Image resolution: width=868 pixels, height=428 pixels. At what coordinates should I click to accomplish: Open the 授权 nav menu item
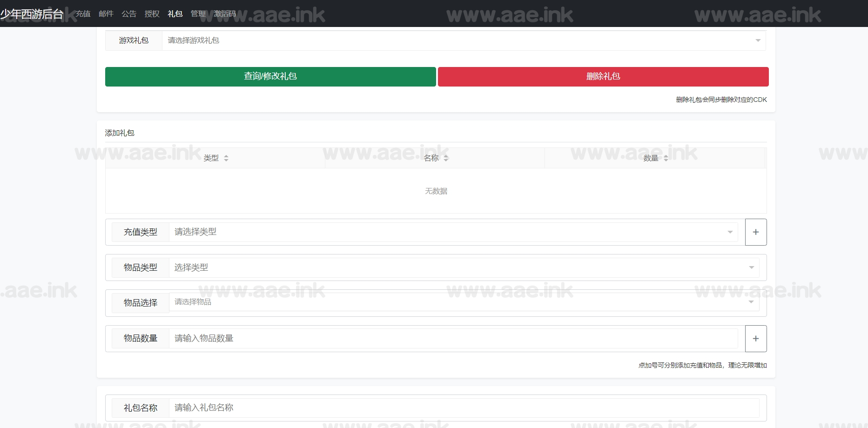tap(152, 14)
